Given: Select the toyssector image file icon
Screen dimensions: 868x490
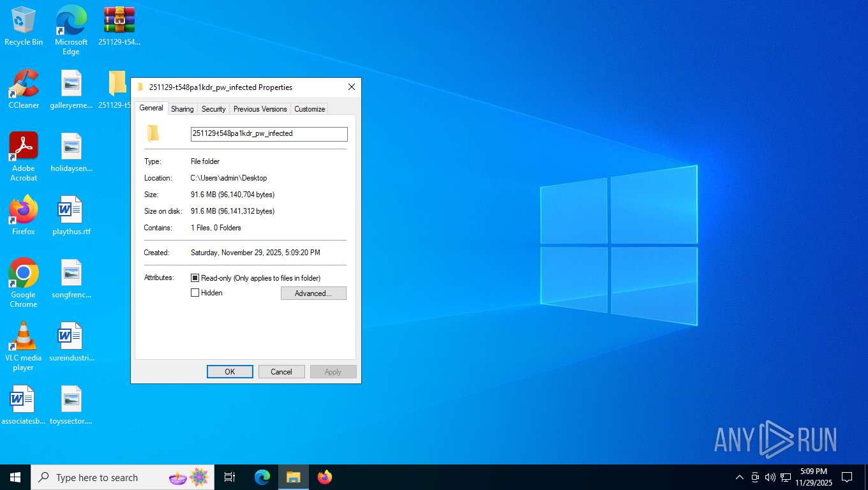Looking at the screenshot, I should 71,406.
